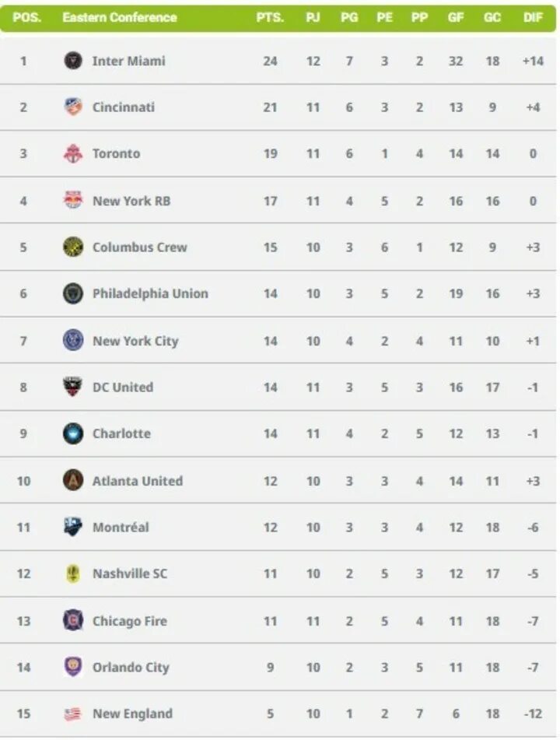Image resolution: width=560 pixels, height=740 pixels.
Task: Click the New England team name
Action: click(x=132, y=714)
